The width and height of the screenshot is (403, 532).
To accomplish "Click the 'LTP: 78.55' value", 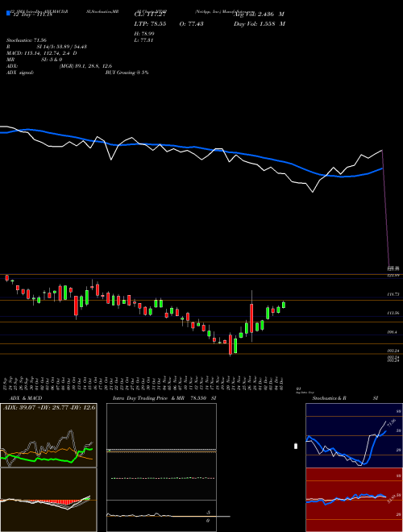I will 149,24.
